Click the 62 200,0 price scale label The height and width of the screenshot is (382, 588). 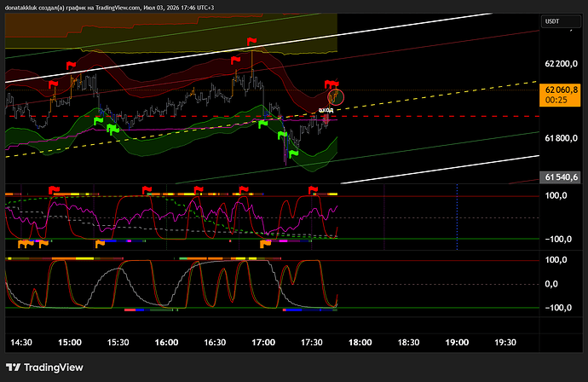561,64
